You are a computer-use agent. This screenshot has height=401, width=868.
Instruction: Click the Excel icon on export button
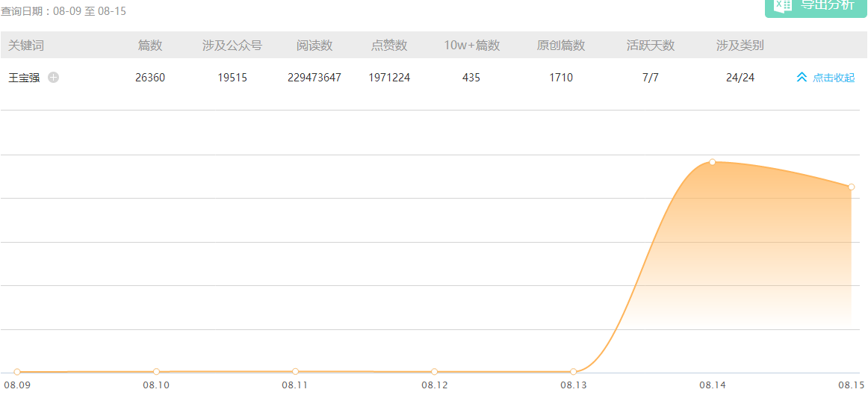pos(782,4)
